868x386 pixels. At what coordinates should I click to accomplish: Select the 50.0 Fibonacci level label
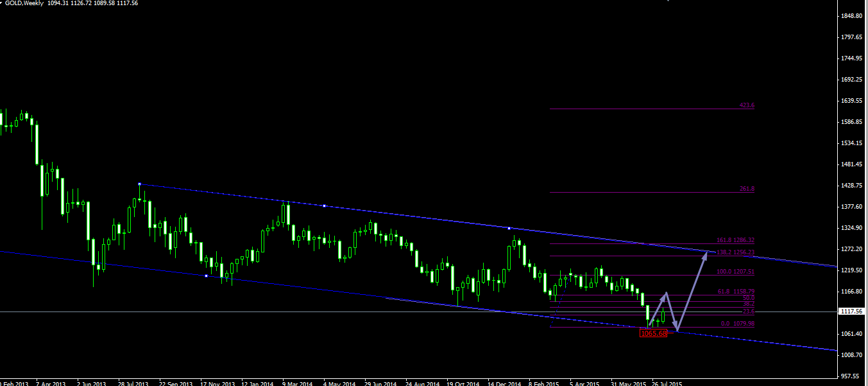[748, 298]
